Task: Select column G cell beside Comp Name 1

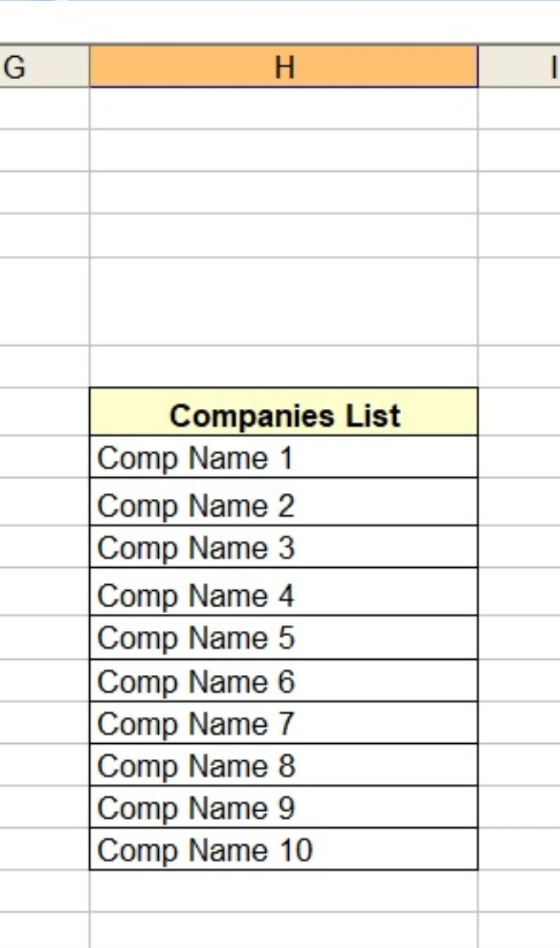Action: tap(44, 457)
